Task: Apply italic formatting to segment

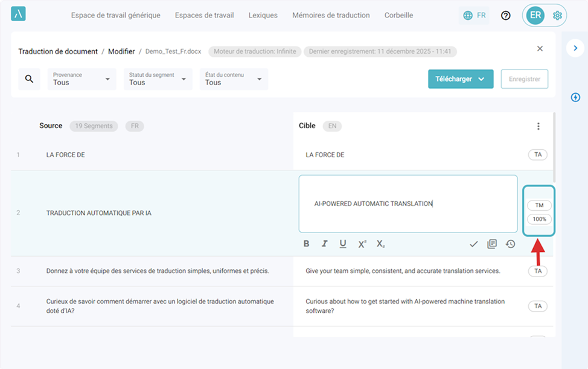Action: pos(324,244)
